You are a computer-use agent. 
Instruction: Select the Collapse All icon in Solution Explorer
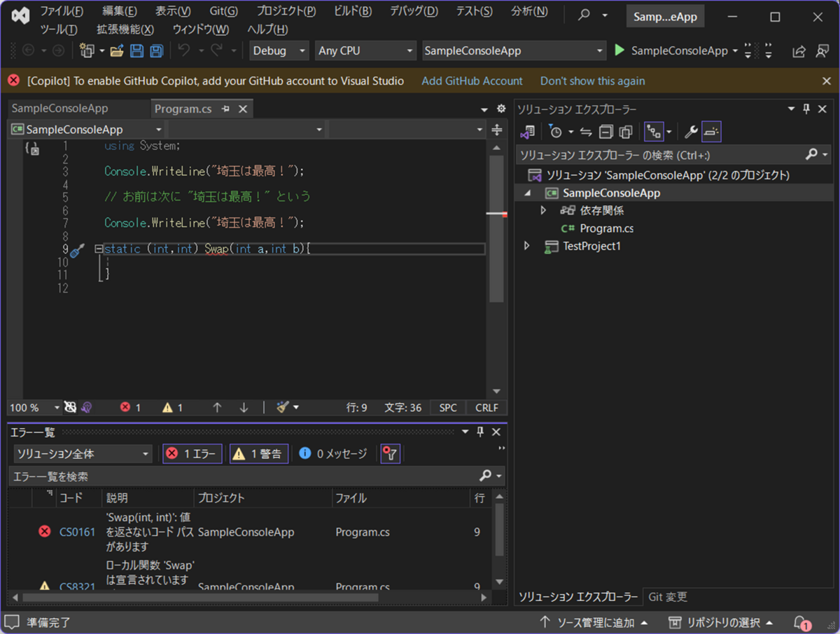point(605,131)
